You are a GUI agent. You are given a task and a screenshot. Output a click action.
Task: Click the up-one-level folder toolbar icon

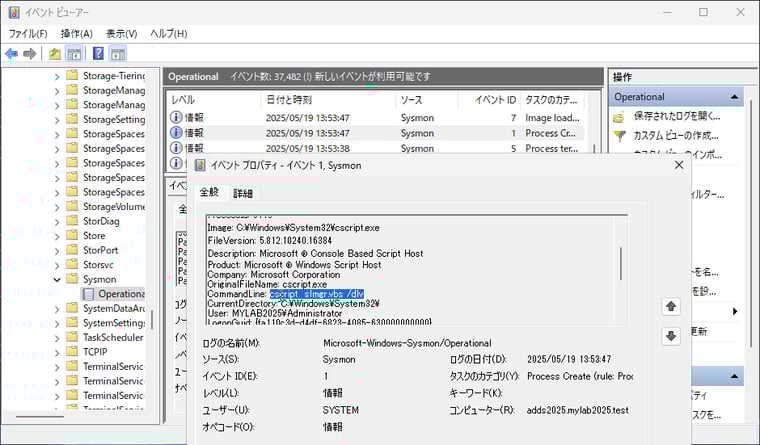[54, 54]
